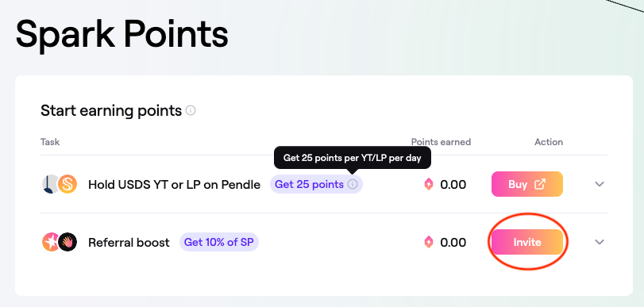Click the external link icon on Buy button
The width and height of the screenshot is (644, 307).
[x=540, y=184]
